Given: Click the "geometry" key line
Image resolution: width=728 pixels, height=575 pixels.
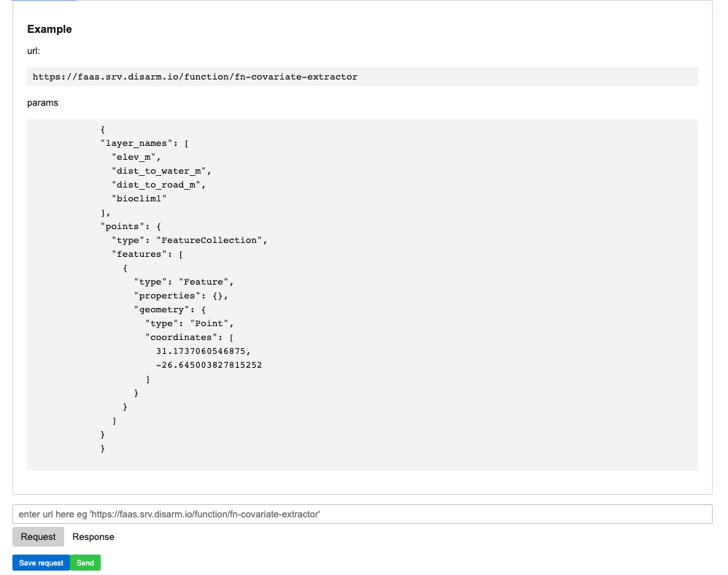Looking at the screenshot, I should tap(170, 310).
